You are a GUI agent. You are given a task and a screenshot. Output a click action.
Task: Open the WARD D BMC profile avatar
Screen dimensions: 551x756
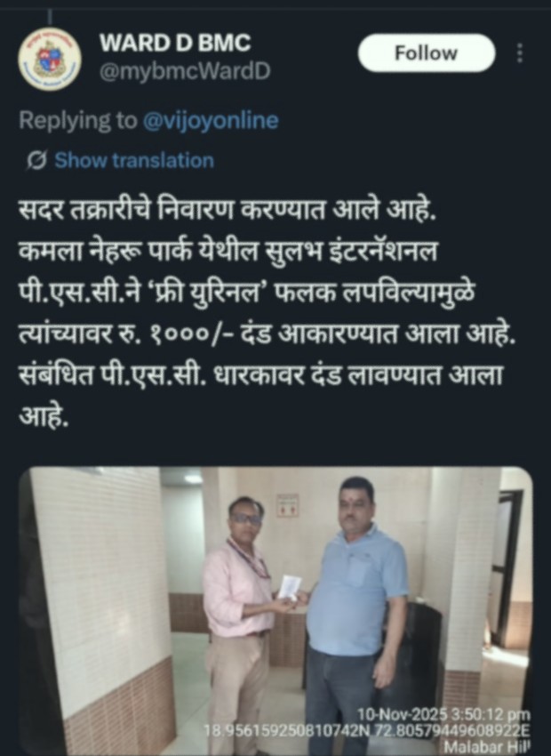point(50,59)
